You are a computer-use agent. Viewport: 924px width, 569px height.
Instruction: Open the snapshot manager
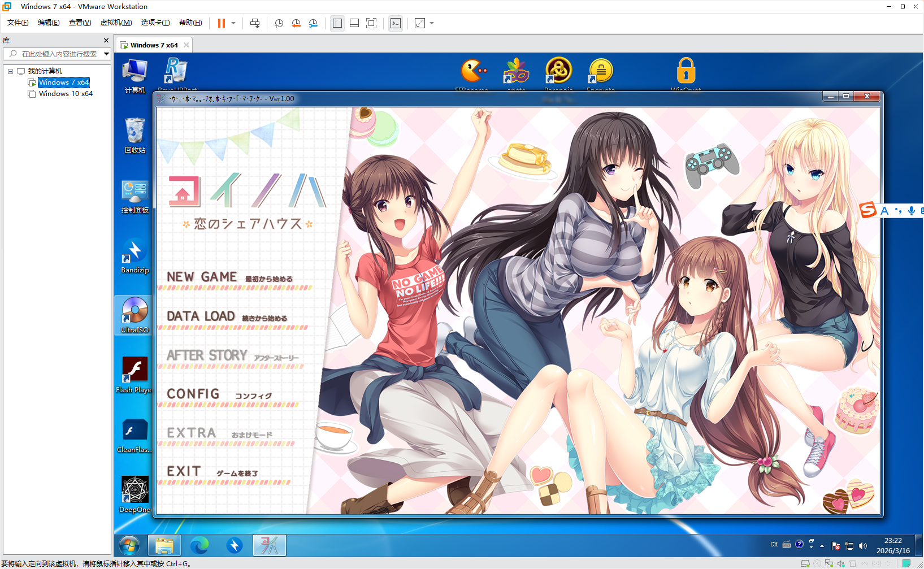(313, 23)
